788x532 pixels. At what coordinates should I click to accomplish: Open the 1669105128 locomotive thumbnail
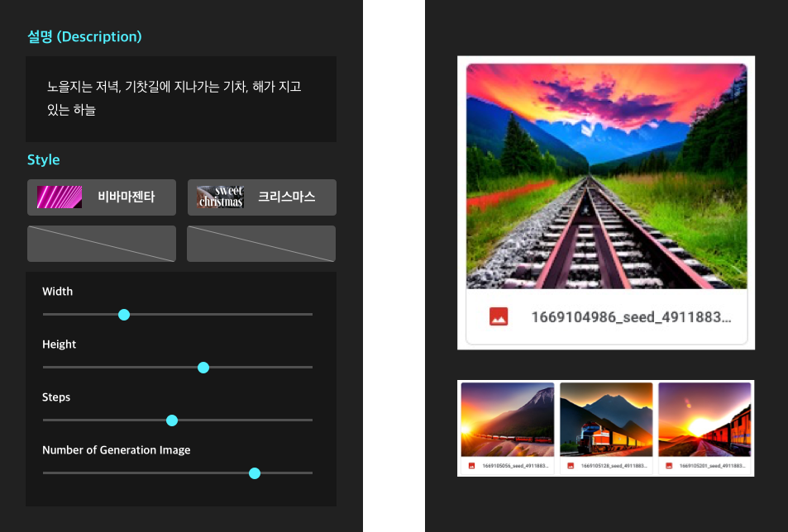(x=606, y=420)
